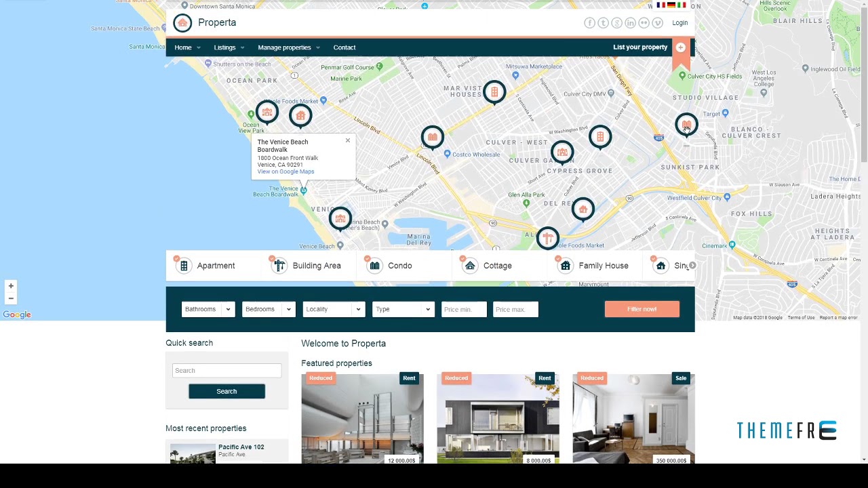Open featured property priced 350 000.00$
This screenshot has height=488, width=868.
[x=633, y=419]
